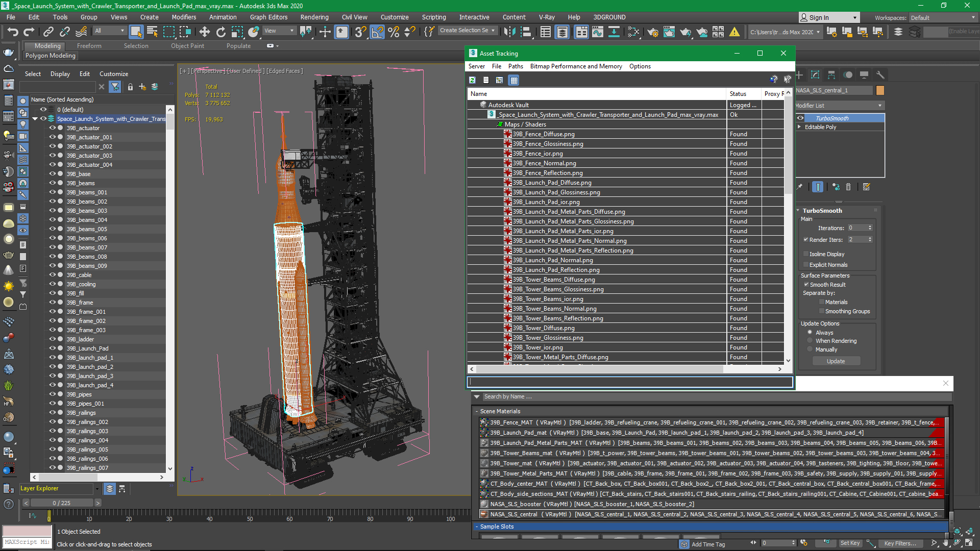
Task: Choose the Select and Scale tool
Action: coord(237,32)
